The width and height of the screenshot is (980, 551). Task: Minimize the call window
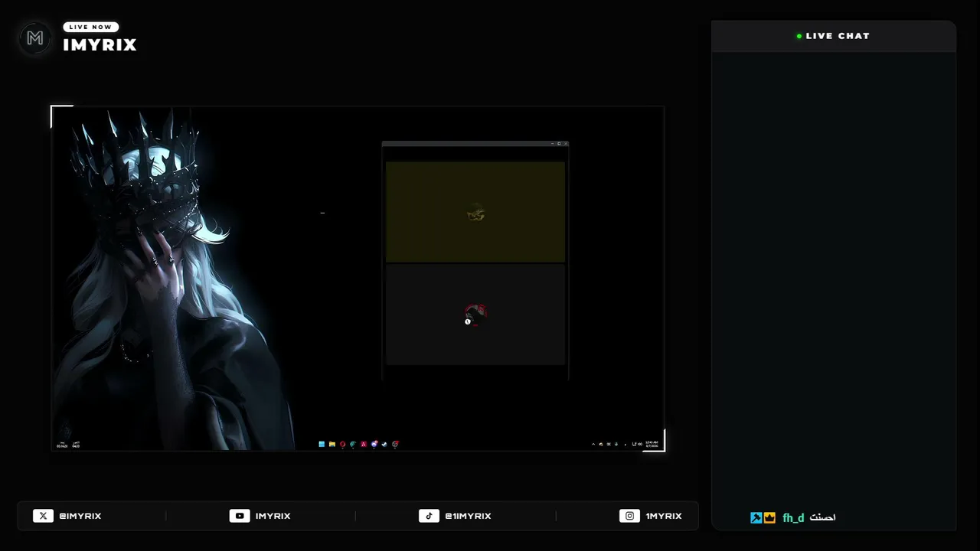coord(553,143)
